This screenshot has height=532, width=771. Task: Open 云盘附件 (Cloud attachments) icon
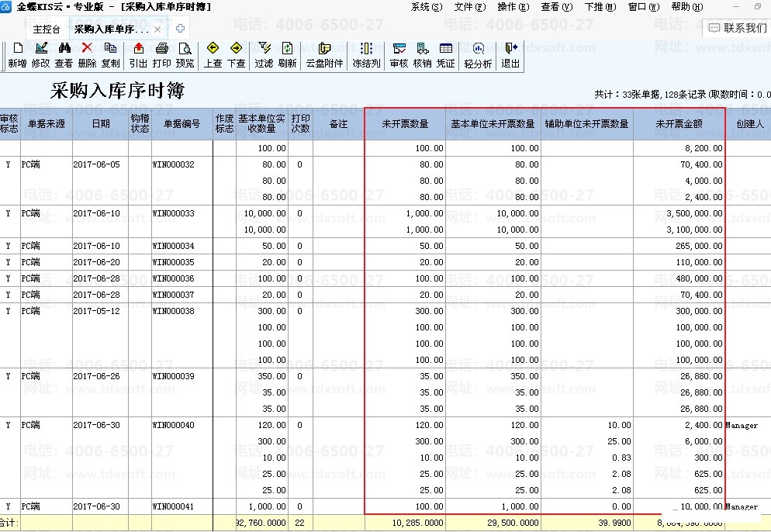(324, 48)
